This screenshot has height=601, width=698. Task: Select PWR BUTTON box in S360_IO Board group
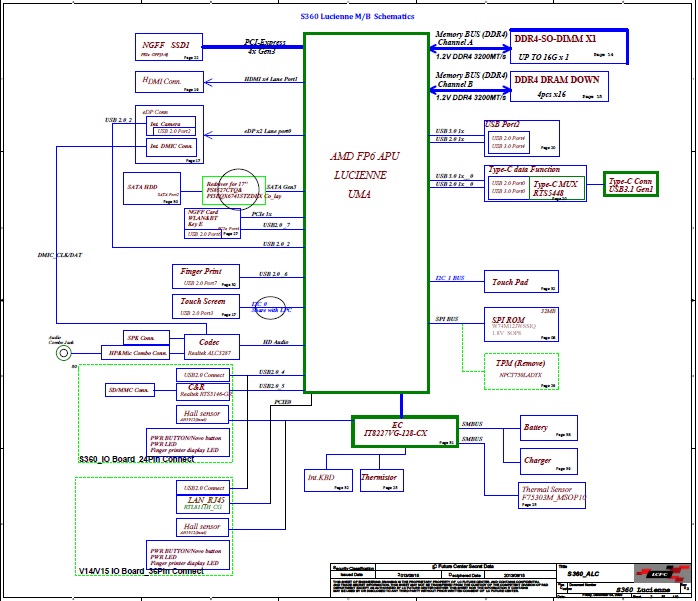188,443
